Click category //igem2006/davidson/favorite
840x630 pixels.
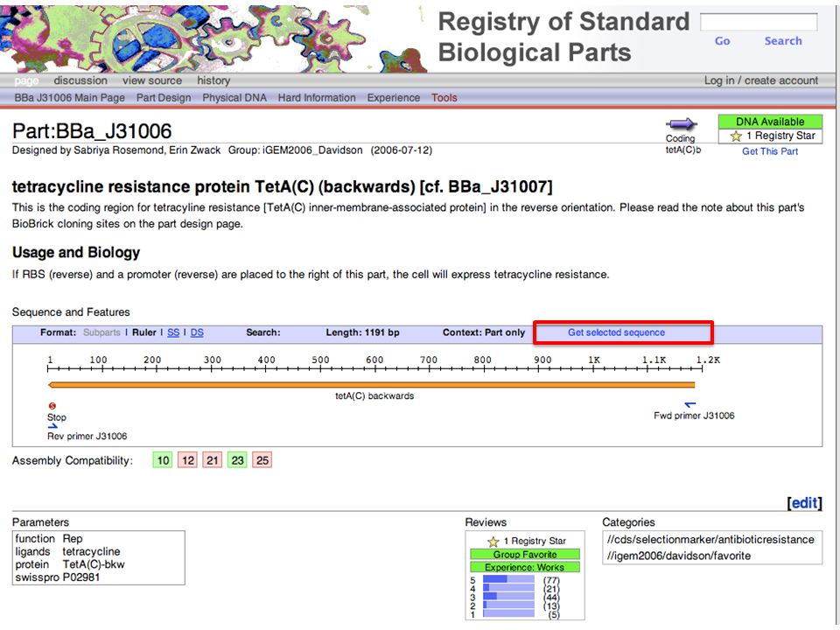(679, 556)
